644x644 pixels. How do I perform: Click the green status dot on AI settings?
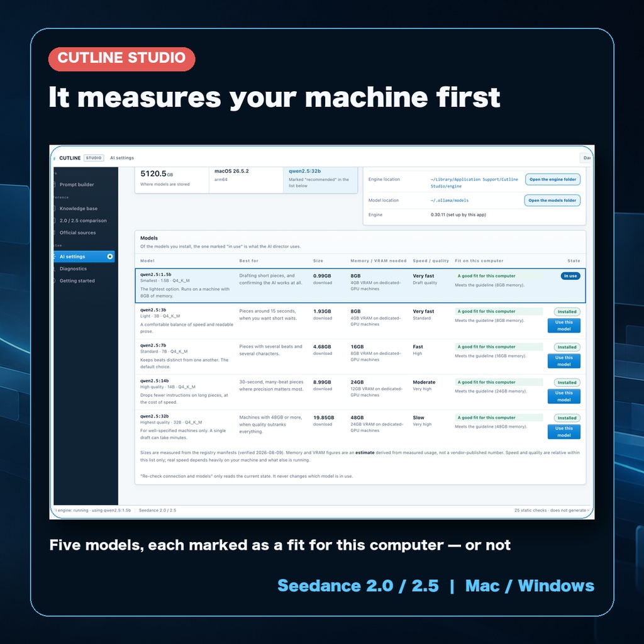109,257
